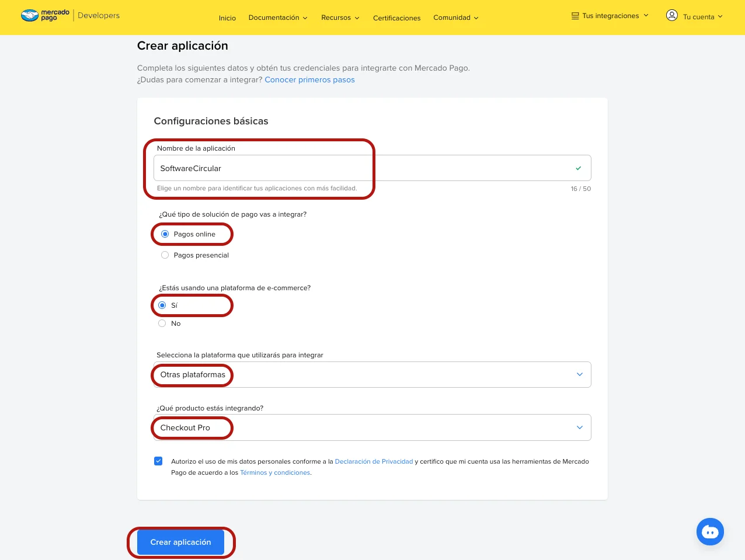Expand the Otras plataformas dropdown
The width and height of the screenshot is (745, 560).
[372, 375]
